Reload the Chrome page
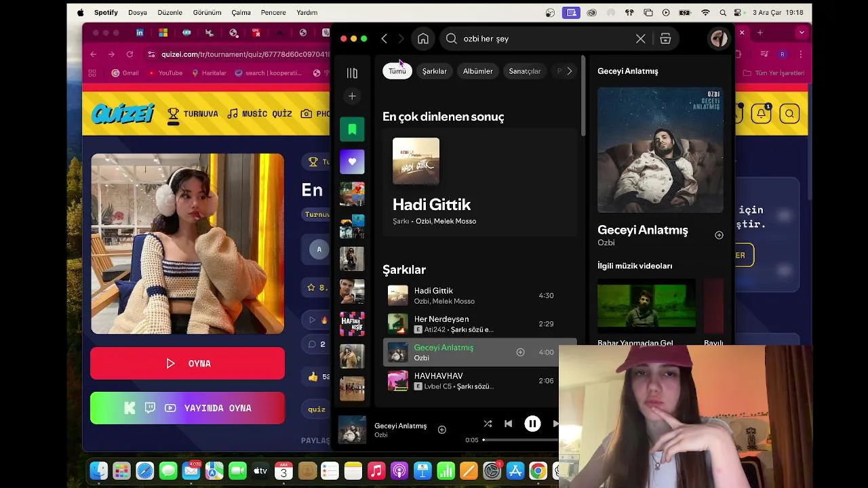This screenshot has height=488, width=868. click(130, 54)
